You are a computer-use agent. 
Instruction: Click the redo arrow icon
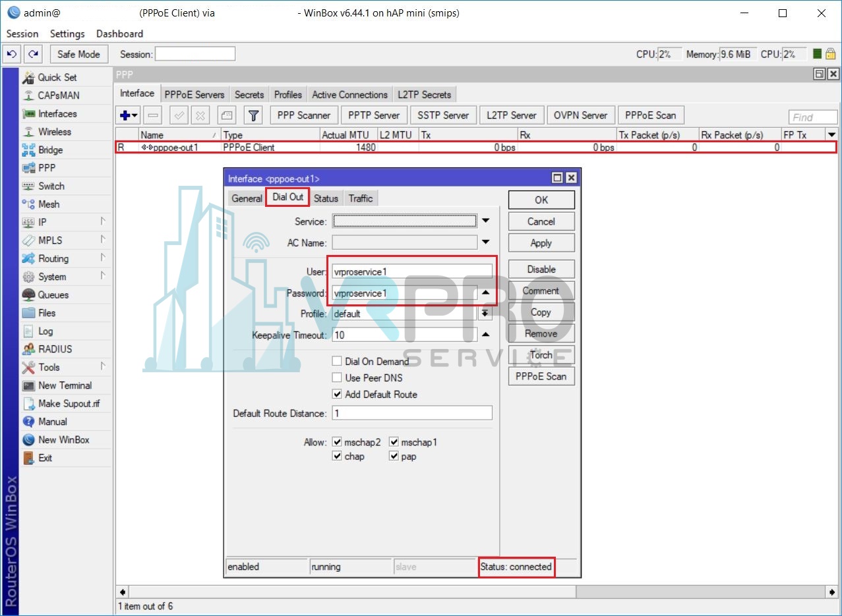pos(33,54)
